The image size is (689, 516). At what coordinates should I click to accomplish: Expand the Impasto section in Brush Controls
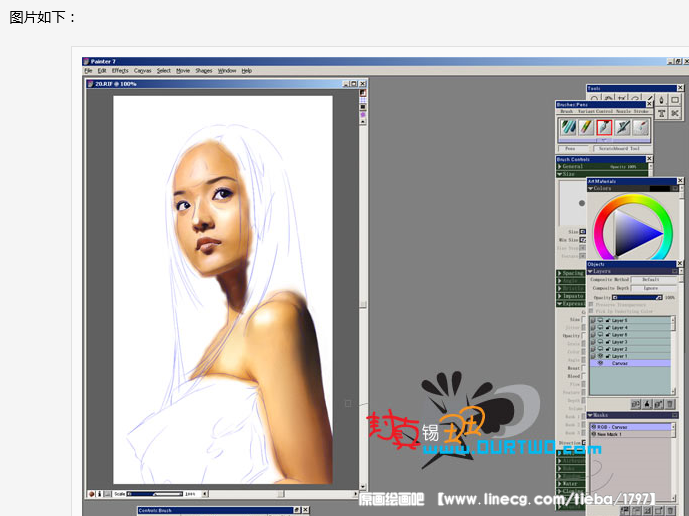pos(559,296)
